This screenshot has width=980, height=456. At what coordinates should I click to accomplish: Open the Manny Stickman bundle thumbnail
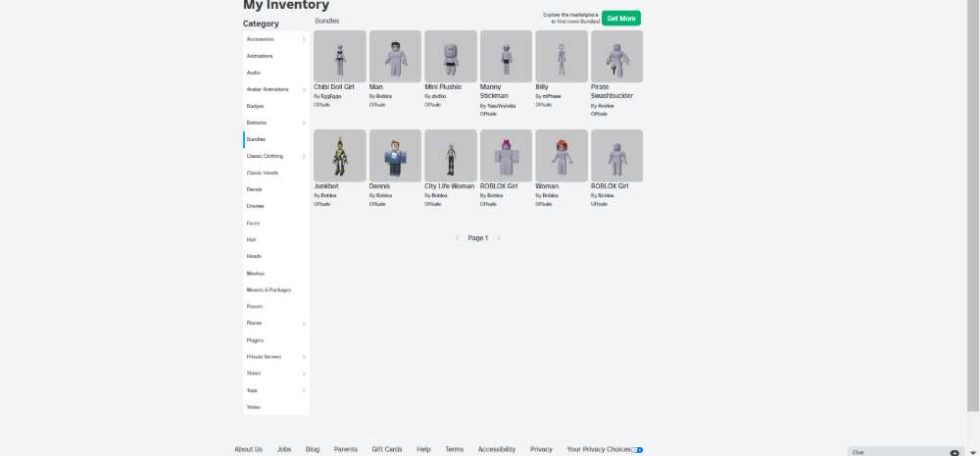pos(507,56)
